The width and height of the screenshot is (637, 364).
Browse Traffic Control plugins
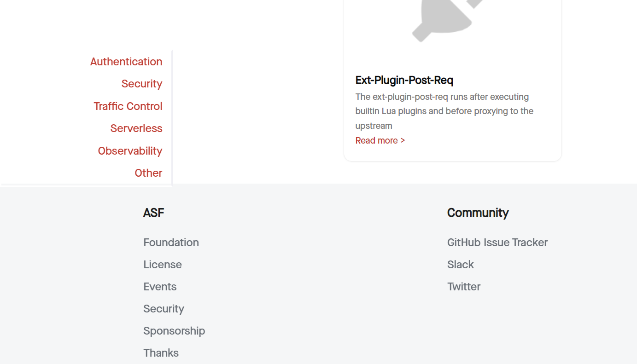(128, 106)
